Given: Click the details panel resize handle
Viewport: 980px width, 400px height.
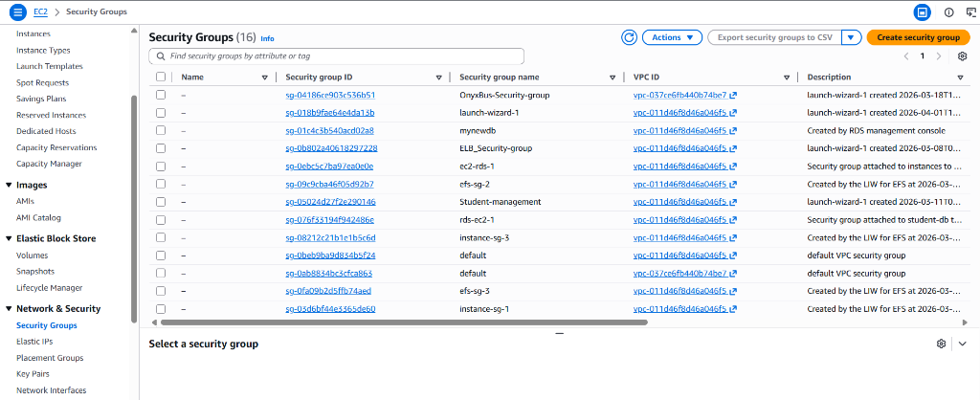Looking at the screenshot, I should point(559,334).
